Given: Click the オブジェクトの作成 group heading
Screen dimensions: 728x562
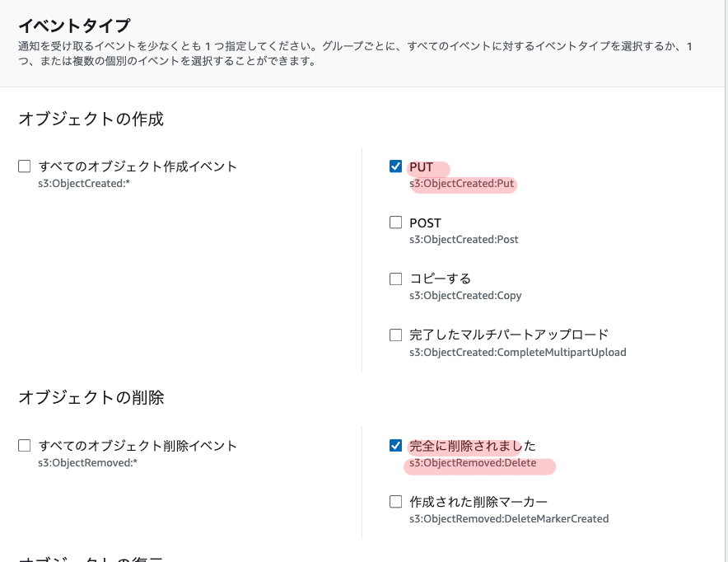Looking at the screenshot, I should coord(91,119).
